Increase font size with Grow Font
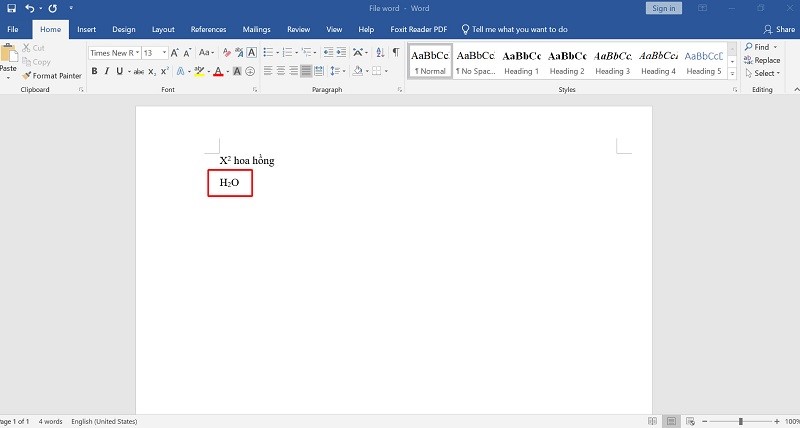Screen dimensions: 800x428 click(175, 53)
